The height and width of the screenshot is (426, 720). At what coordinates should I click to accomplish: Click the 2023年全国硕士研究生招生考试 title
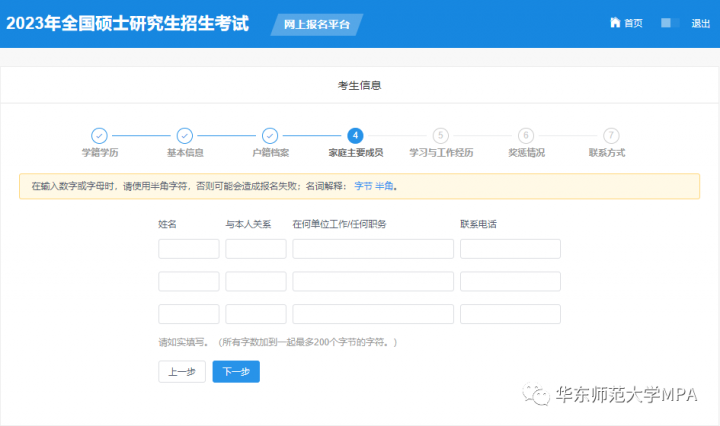pos(128,23)
